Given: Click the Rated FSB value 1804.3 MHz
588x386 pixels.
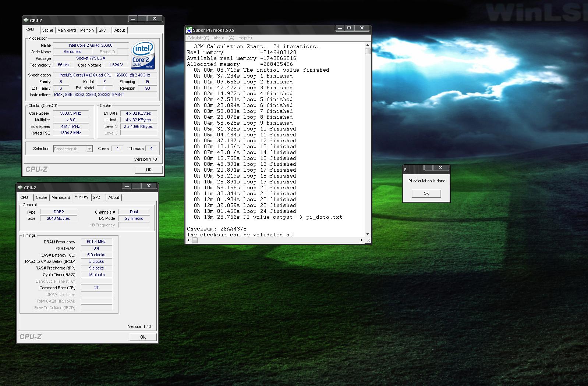Looking at the screenshot, I should 71,133.
